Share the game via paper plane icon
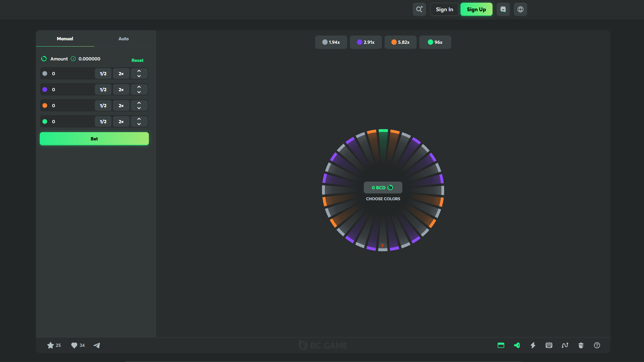Screen dimensions: 644x362 click(97, 345)
